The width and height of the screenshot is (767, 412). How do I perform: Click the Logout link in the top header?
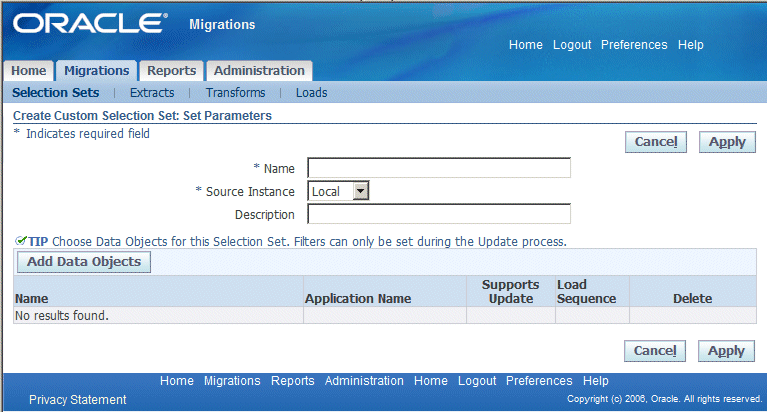[x=572, y=45]
